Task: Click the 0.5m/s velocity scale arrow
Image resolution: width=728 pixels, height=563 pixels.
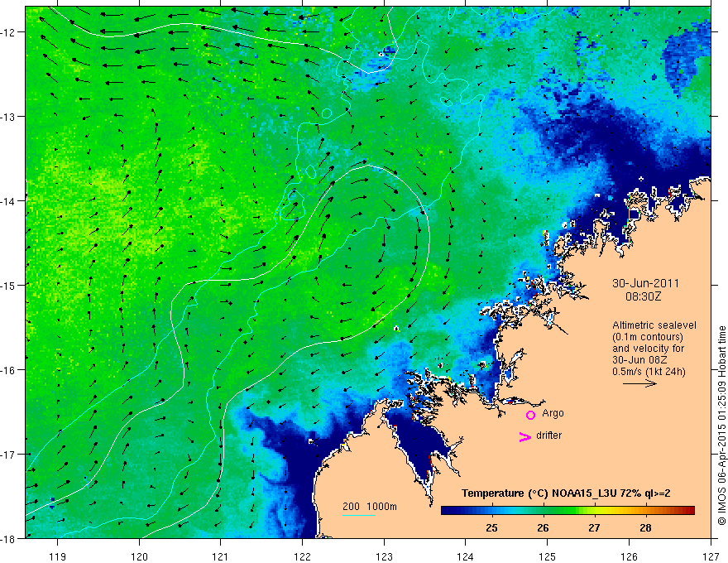Action: (x=639, y=383)
